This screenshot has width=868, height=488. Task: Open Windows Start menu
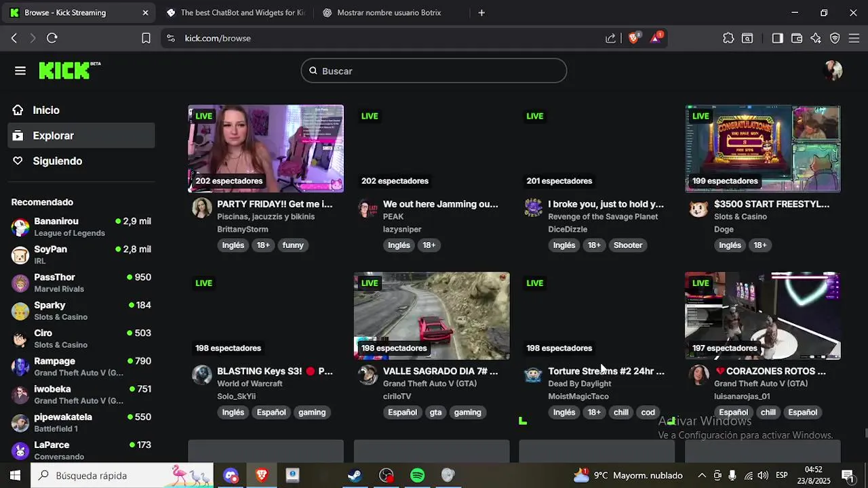[15, 475]
